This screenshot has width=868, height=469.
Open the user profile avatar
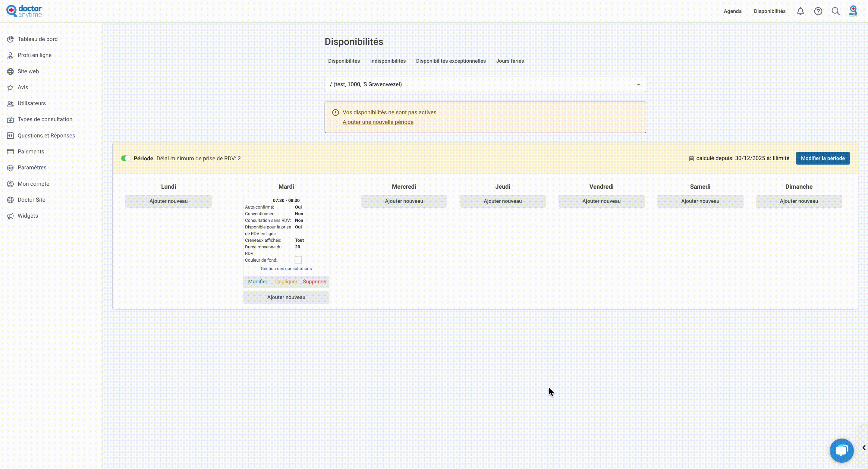(853, 11)
